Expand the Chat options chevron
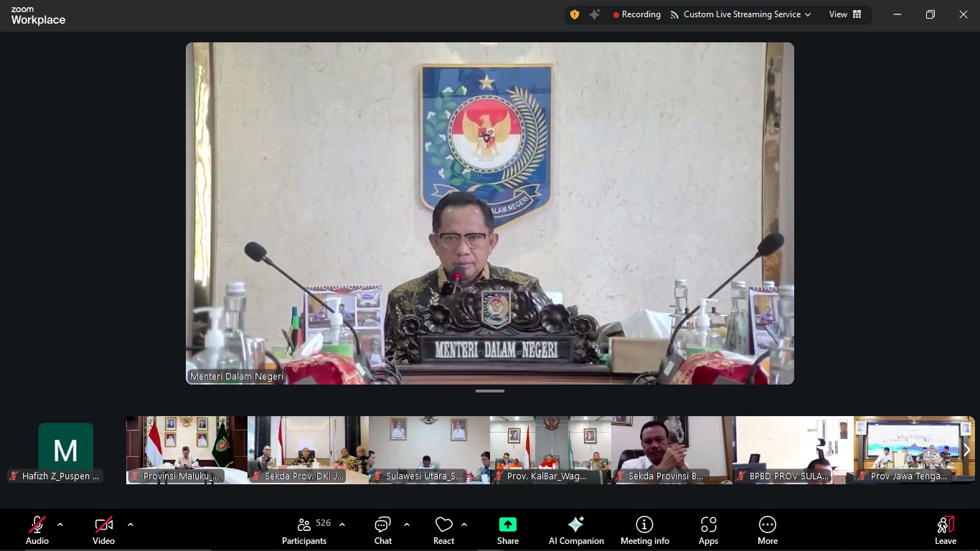Viewport: 980px width, 551px height. click(407, 524)
